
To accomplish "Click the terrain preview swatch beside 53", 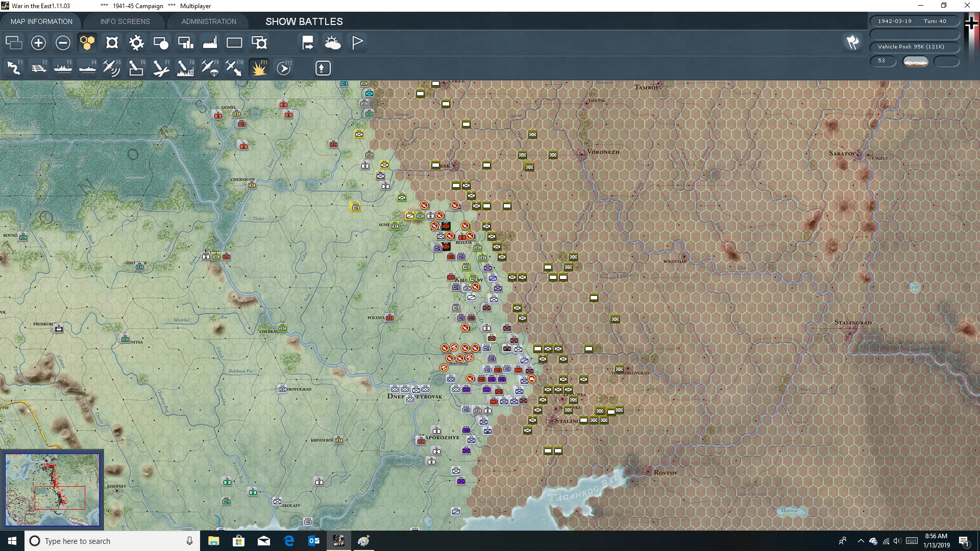I will pyautogui.click(x=915, y=61).
